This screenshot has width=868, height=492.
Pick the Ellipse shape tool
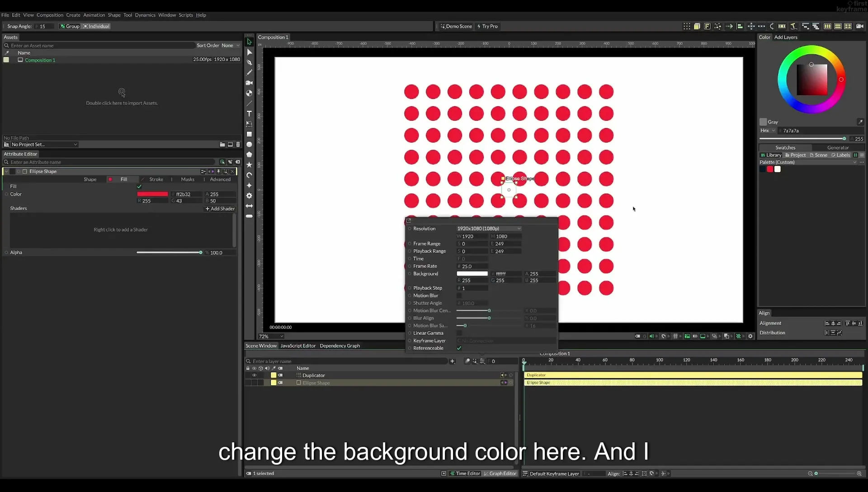pyautogui.click(x=249, y=145)
